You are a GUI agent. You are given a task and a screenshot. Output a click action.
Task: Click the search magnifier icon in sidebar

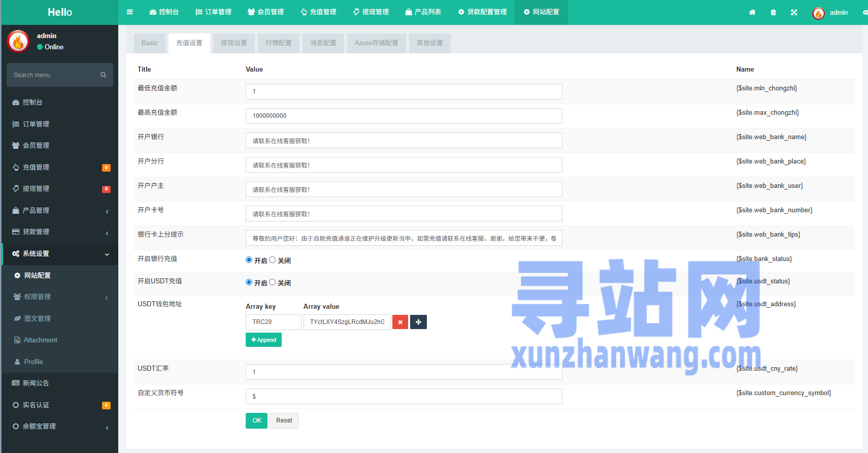[x=103, y=75]
